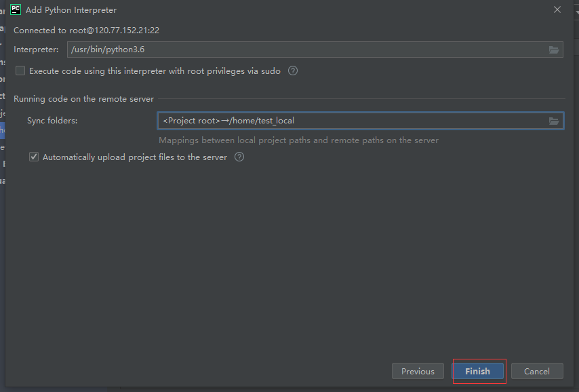Screen dimensions: 579x392
Task: Click the 'Sync folders:' field label
Action: point(52,121)
